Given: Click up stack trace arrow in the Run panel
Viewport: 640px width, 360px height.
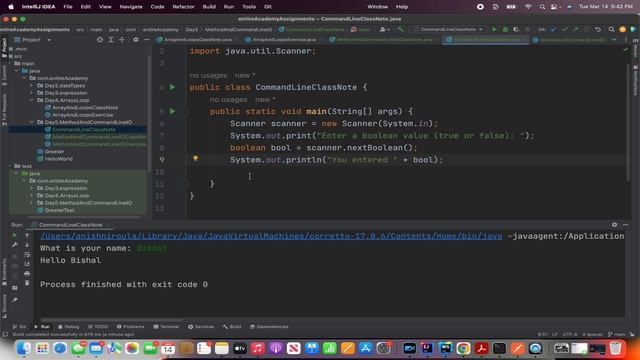Looking at the screenshot, I should tap(27, 235).
